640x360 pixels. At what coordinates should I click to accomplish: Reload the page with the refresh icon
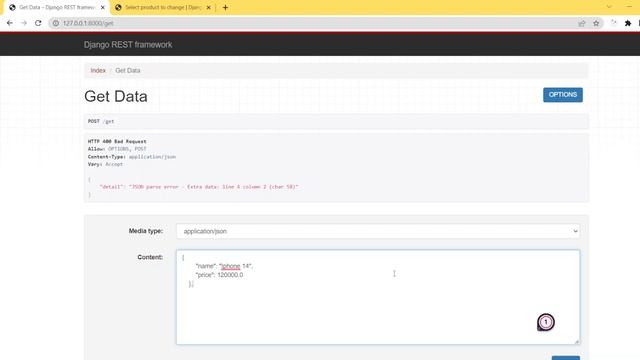38,23
